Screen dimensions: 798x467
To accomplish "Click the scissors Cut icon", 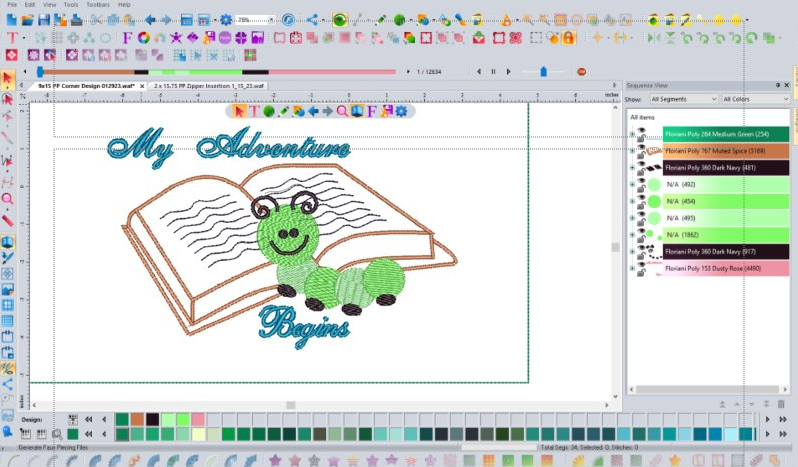I will tap(92, 19).
